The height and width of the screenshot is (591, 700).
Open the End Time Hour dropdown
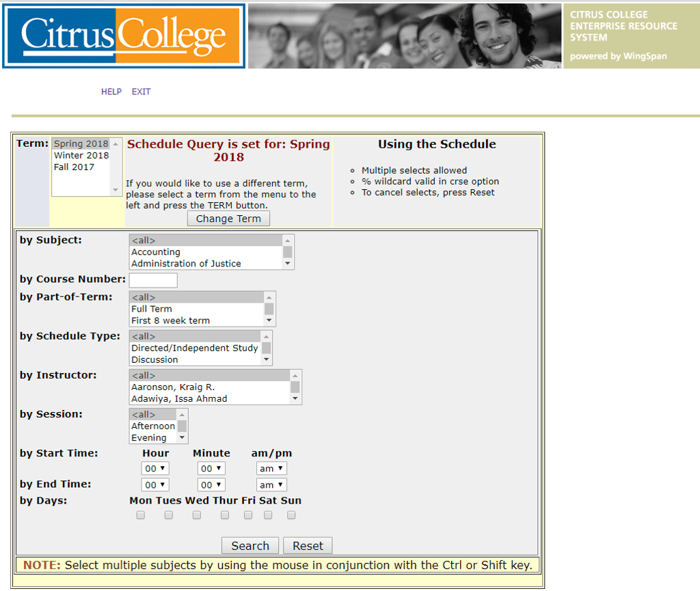[x=155, y=484]
